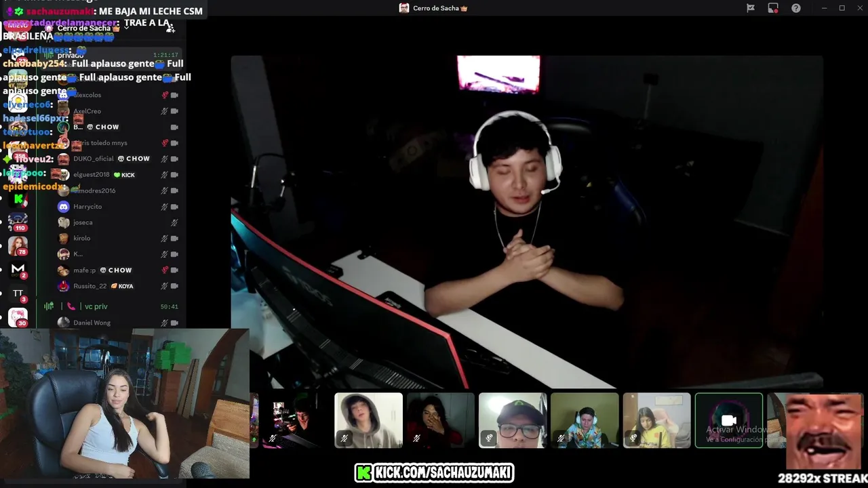Click muted microphone icon on joseca row

point(174,222)
